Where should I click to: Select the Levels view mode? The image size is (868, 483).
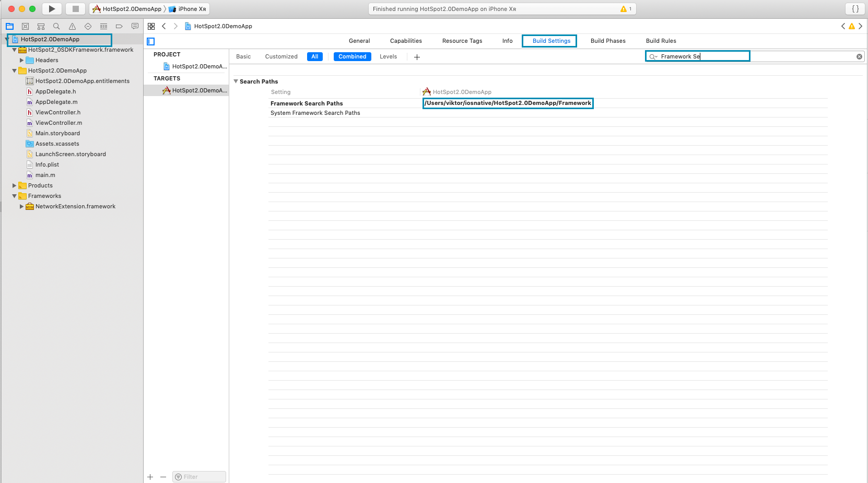(388, 56)
